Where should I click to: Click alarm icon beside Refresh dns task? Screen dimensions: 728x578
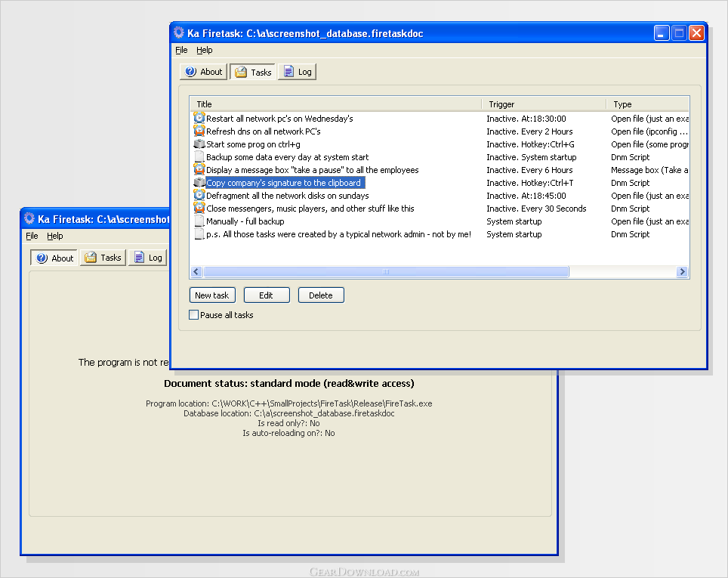point(199,131)
